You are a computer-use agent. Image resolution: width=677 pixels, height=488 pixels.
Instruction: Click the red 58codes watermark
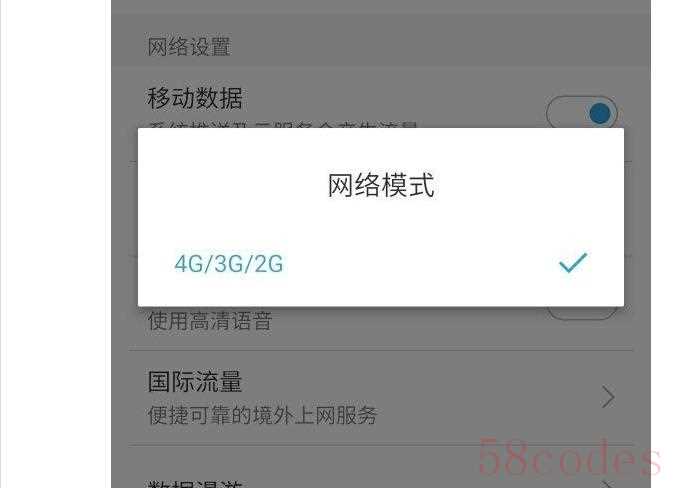(x=570, y=457)
